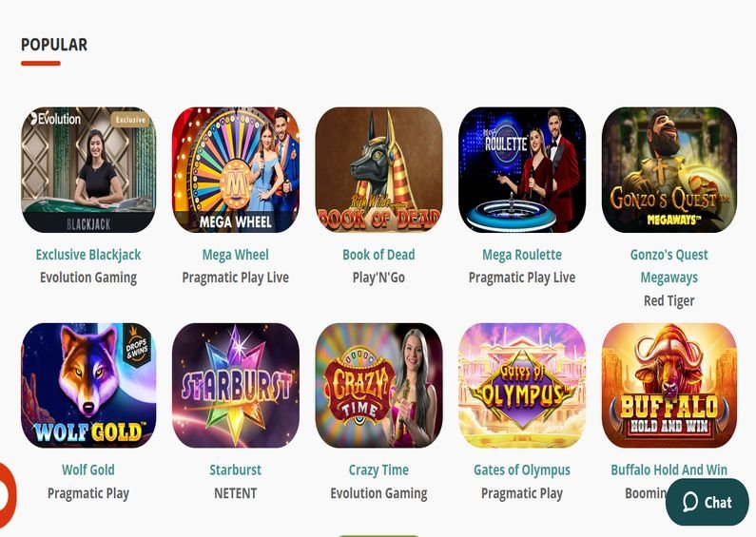Image resolution: width=756 pixels, height=537 pixels.
Task: Click the Exclusive Blackjack title link
Action: [x=88, y=255]
